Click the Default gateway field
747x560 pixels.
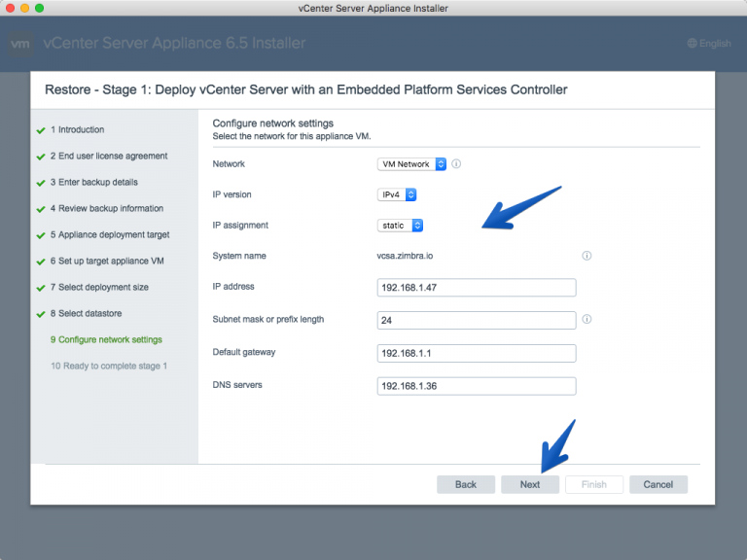(477, 353)
